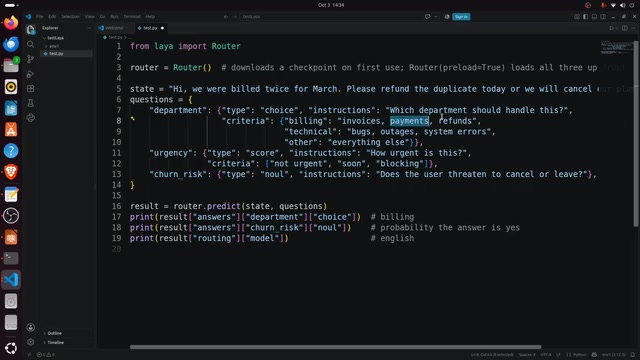Open the Selection menu

click(x=70, y=17)
